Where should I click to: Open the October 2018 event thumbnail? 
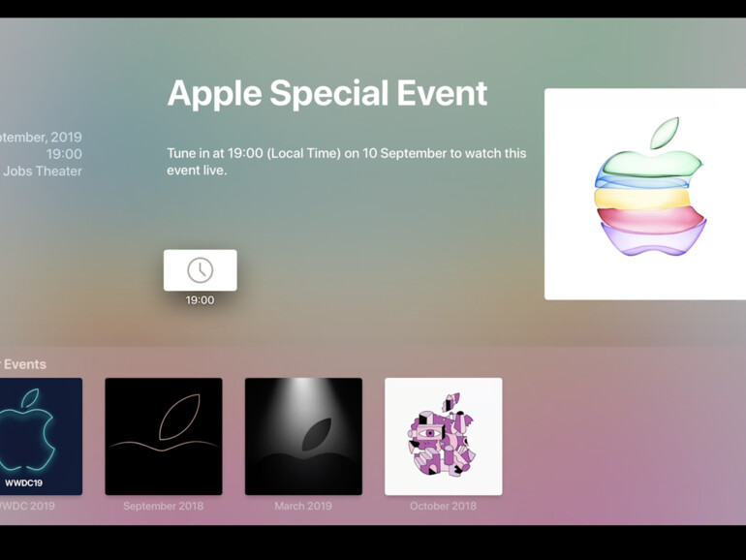(444, 436)
